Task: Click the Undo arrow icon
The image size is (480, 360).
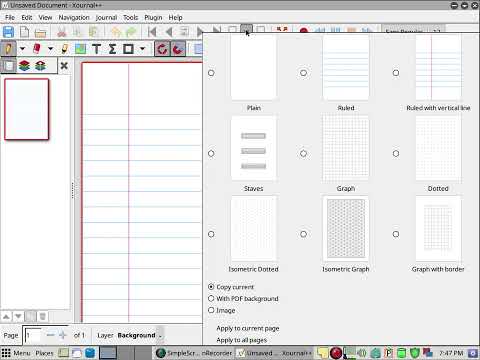Action: 116,32
